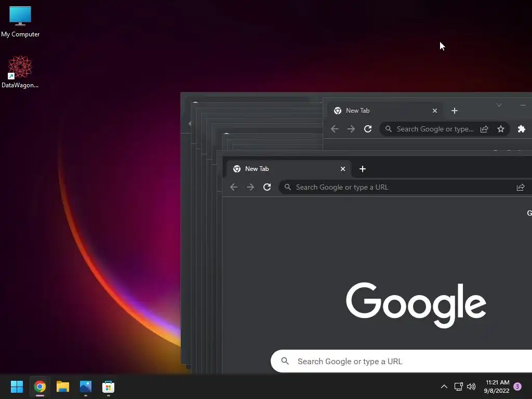
Task: Open network status in system tray
Action: 458,387
